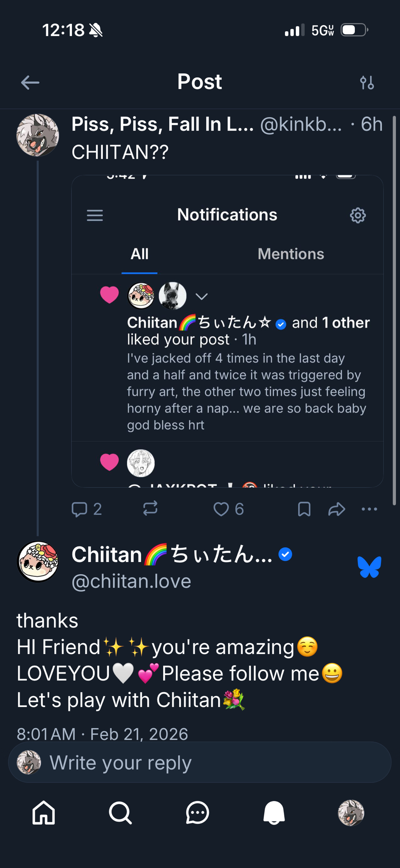
Task: Tap the repost icon
Action: [150, 509]
